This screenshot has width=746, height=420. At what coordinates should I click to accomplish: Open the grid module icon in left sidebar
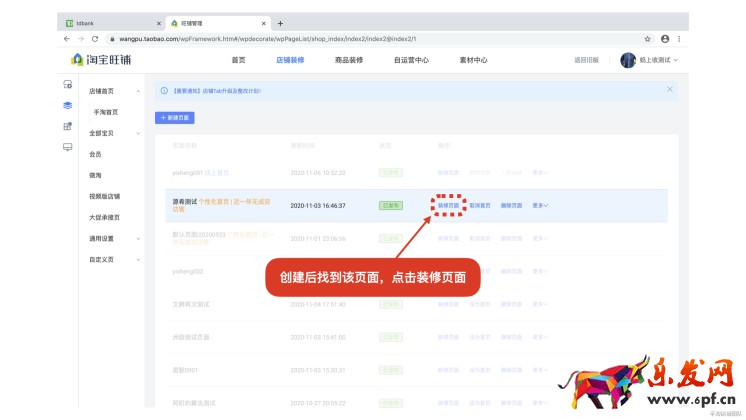[x=68, y=126]
